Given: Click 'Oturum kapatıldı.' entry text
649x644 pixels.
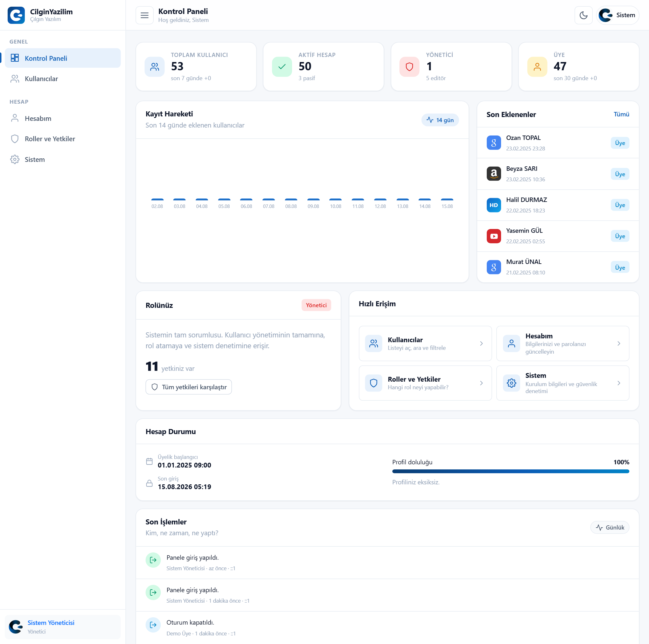Looking at the screenshot, I should click(x=190, y=622).
